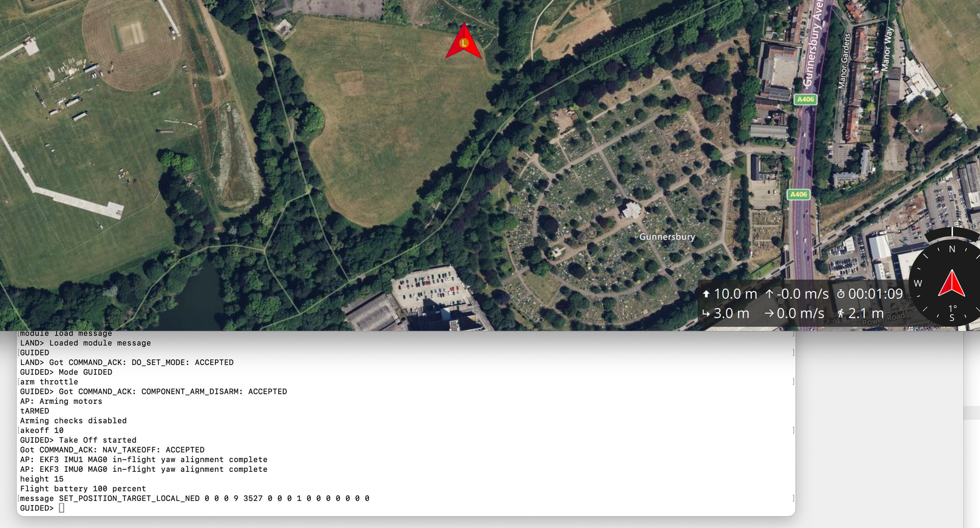This screenshot has width=980, height=528.
Task: Select the flight timer stopwatch icon
Action: click(x=841, y=294)
